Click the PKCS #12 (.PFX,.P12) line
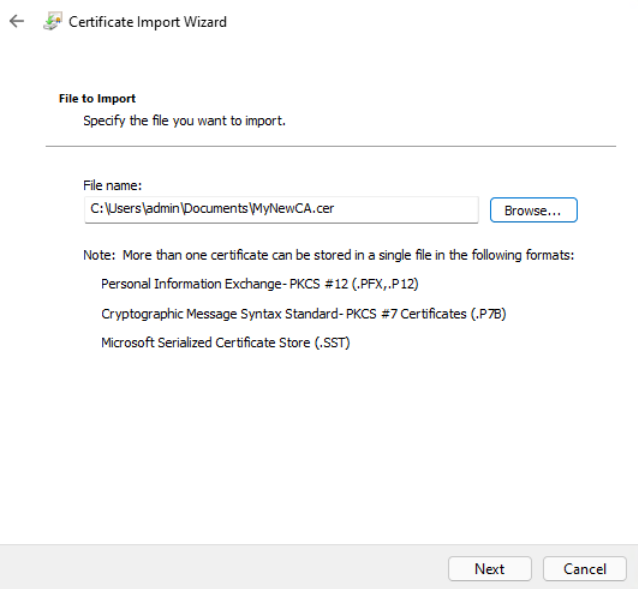 (260, 284)
